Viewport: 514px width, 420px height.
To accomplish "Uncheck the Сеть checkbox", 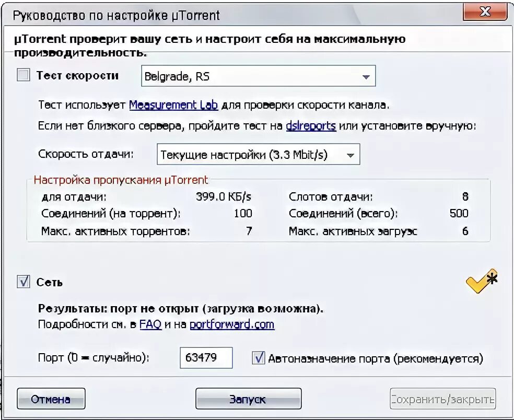I will point(24,282).
